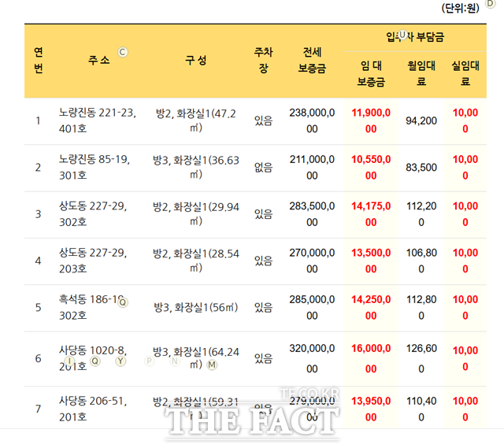Click monthly rent '106,800'
This screenshot has height=448, width=504.
pyautogui.click(x=421, y=261)
